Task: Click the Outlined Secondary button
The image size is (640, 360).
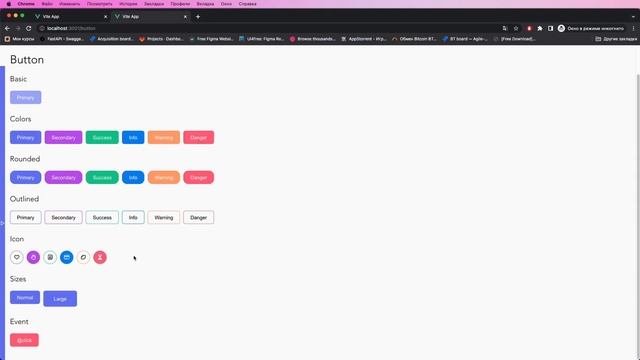Action: coord(63,218)
